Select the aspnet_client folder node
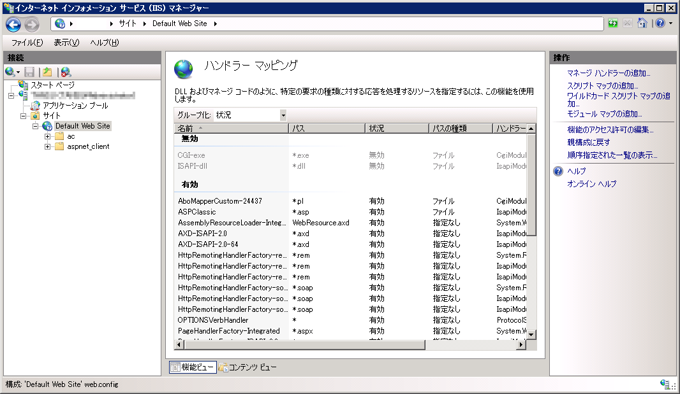 click(x=88, y=147)
